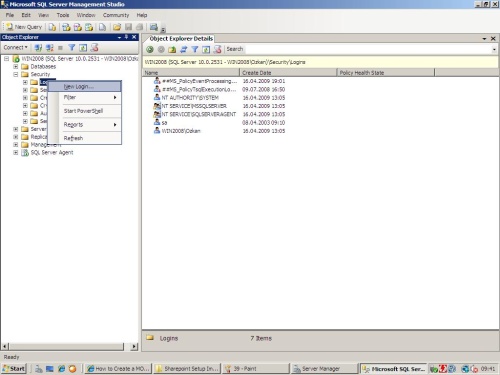The image size is (500, 375).
Task: Open the Connect dropdown in Object Explorer
Action: tap(15, 48)
